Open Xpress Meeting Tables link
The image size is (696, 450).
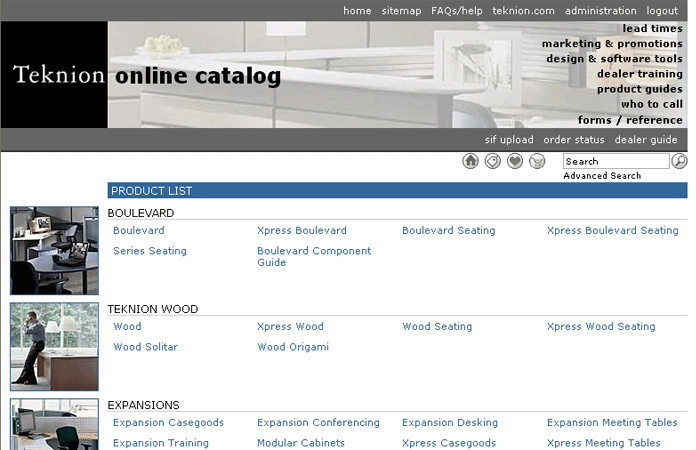click(604, 443)
